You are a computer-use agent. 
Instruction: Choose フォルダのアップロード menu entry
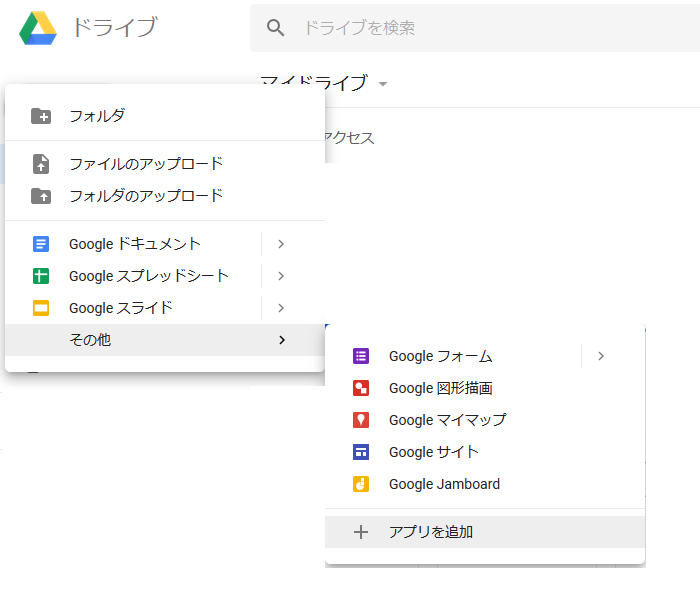tap(164, 196)
